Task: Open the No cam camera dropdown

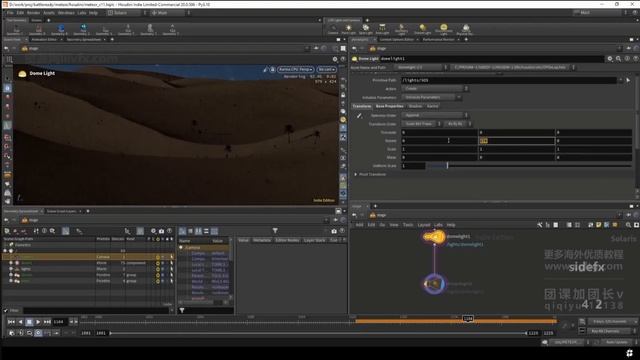Action: [x=326, y=70]
